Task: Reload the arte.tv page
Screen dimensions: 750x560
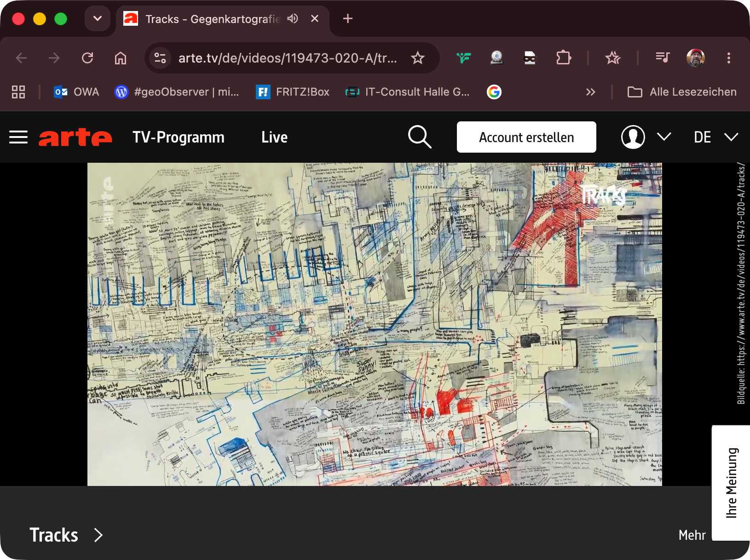Action: pyautogui.click(x=87, y=58)
